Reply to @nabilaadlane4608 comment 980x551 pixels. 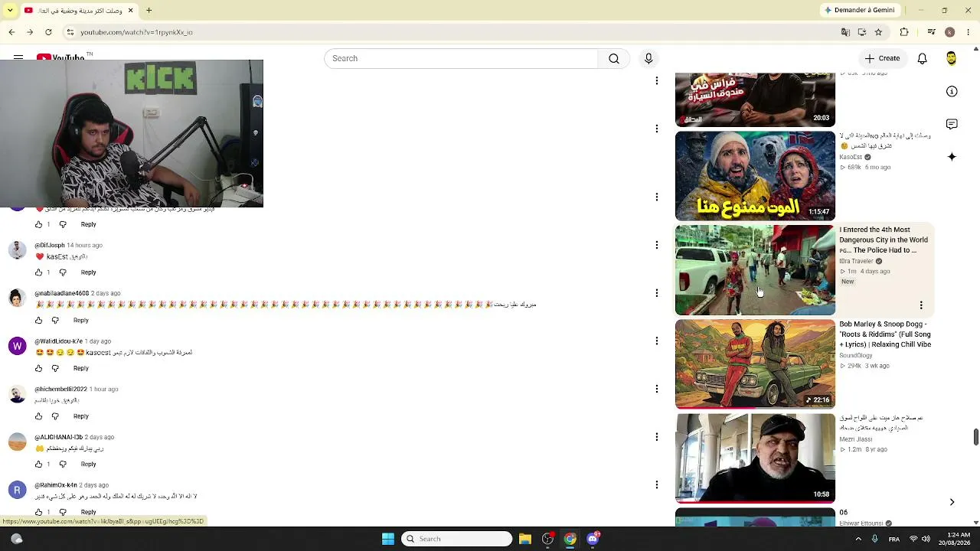[x=80, y=321]
